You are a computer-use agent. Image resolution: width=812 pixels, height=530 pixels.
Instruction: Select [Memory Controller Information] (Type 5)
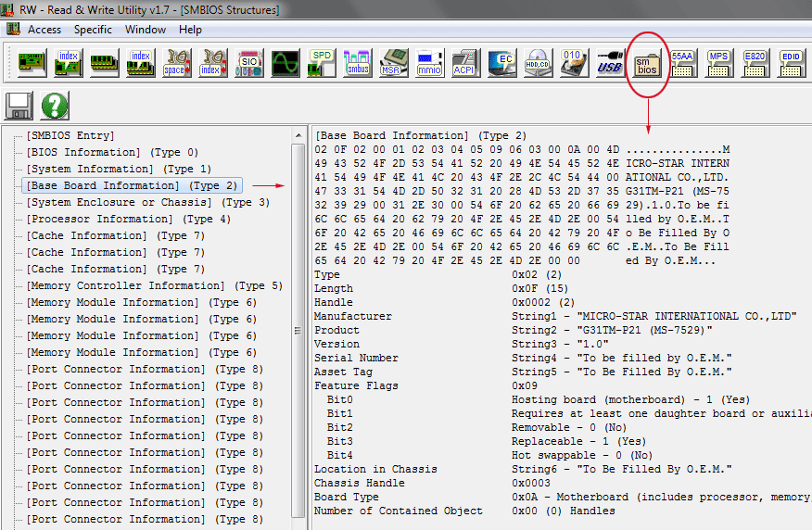pos(154,285)
